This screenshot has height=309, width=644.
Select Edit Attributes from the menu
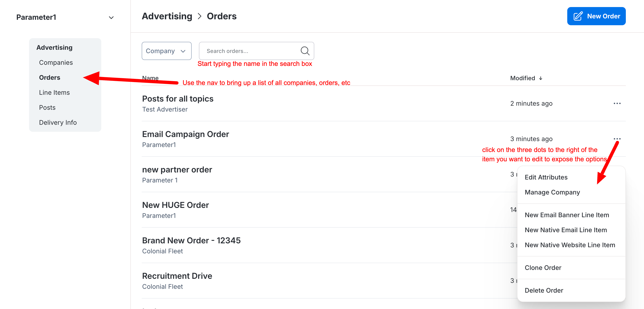click(546, 177)
